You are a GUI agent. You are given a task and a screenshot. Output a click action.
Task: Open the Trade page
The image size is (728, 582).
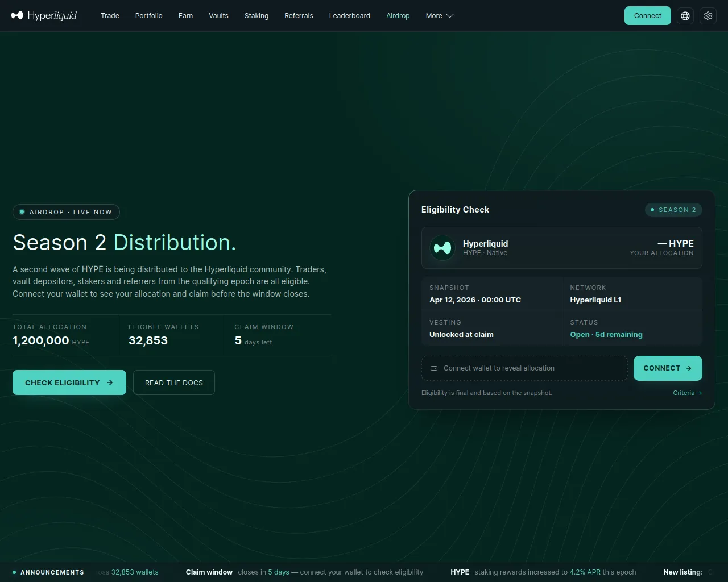(110, 16)
